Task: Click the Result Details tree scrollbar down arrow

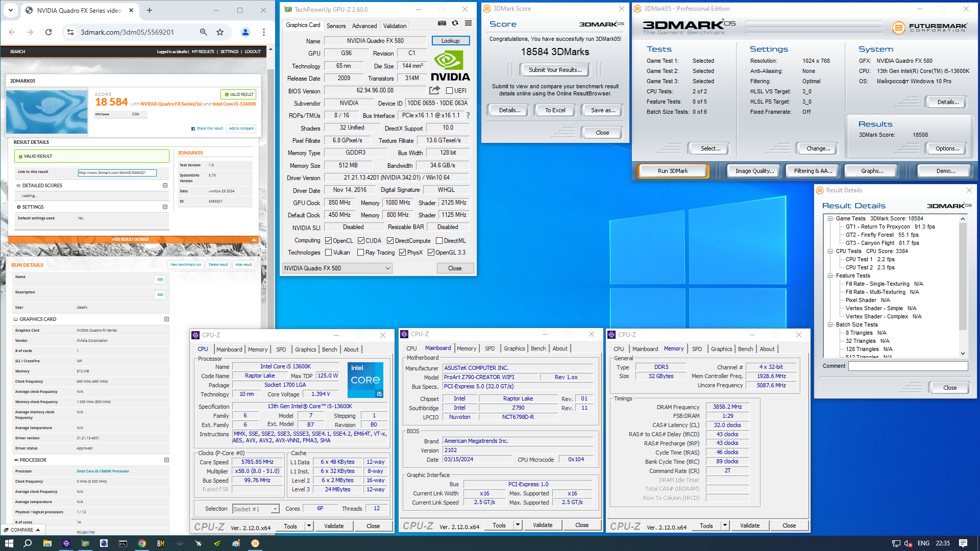Action: click(x=963, y=354)
